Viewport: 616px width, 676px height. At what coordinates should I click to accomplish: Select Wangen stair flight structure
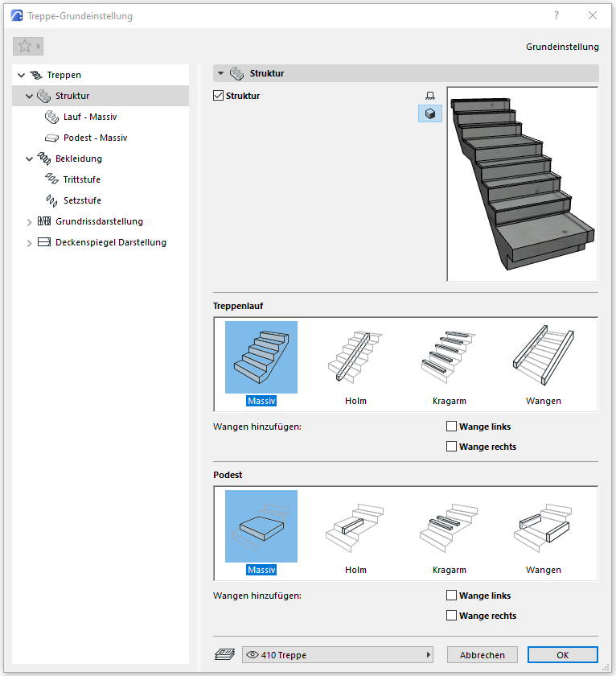coord(543,357)
